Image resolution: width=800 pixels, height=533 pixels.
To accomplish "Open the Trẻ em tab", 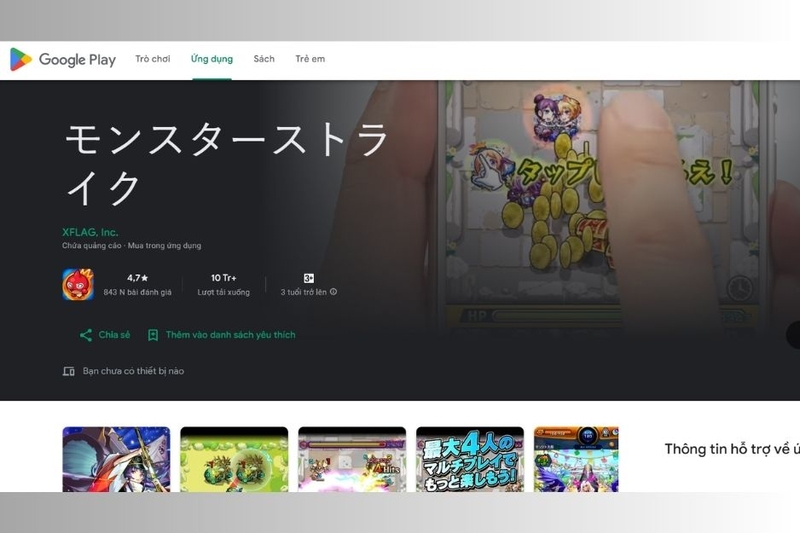I will coord(310,59).
